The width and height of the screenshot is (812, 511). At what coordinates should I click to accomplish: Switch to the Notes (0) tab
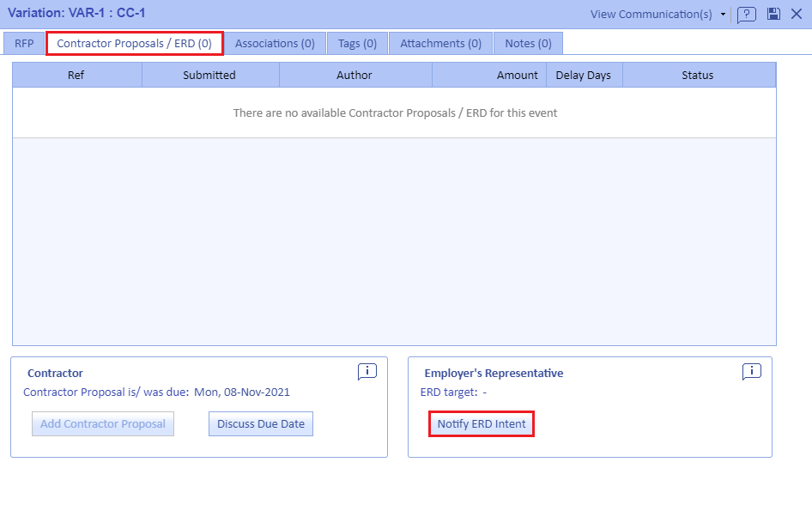pos(528,43)
